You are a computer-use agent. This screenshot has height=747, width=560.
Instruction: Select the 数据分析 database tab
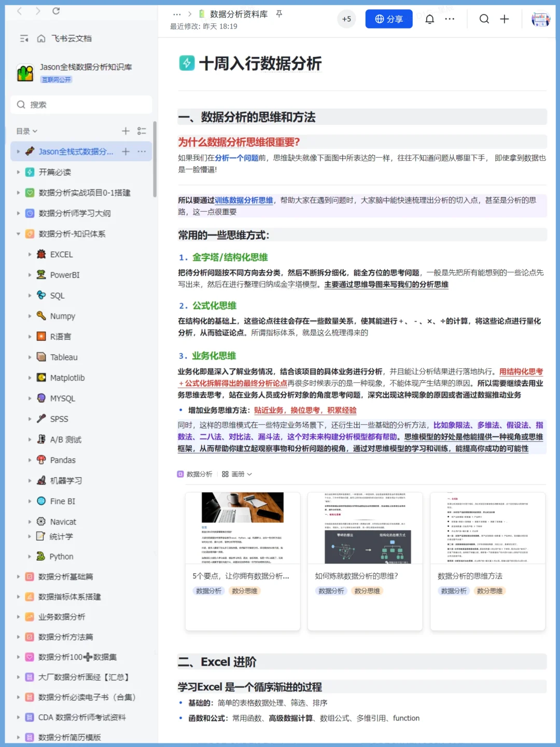pos(195,474)
